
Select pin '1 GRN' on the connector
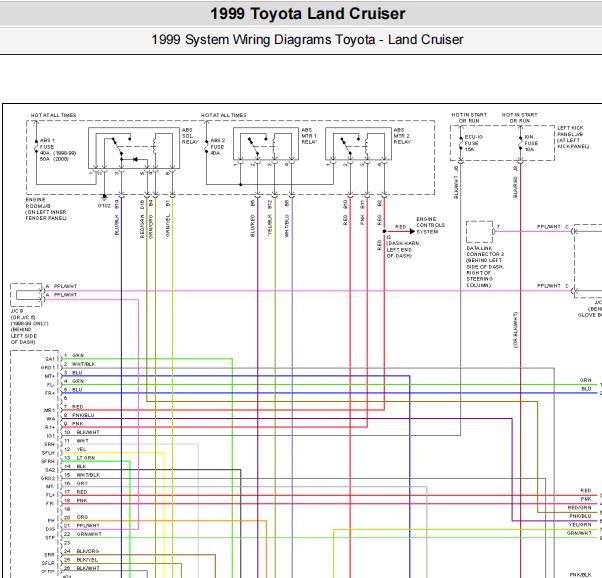tap(74, 356)
